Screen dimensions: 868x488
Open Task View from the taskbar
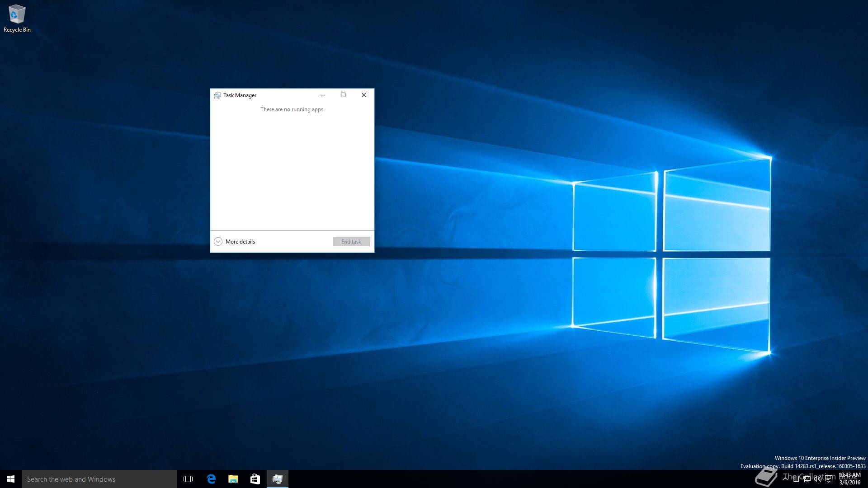pos(188,479)
